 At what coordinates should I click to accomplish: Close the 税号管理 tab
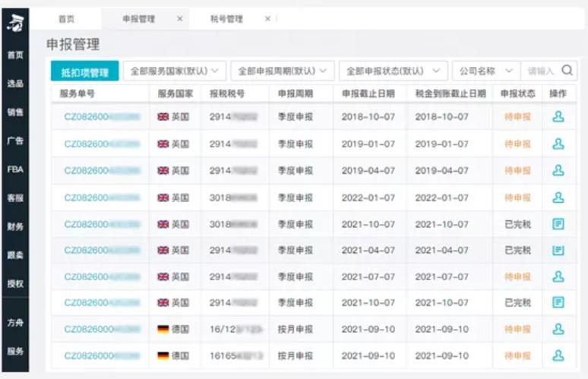pyautogui.click(x=267, y=18)
